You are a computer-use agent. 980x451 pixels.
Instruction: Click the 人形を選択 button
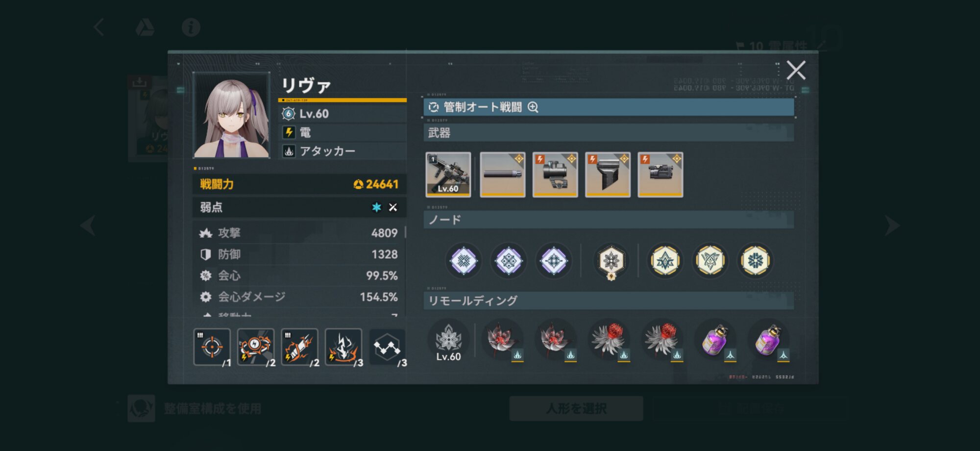click(576, 408)
